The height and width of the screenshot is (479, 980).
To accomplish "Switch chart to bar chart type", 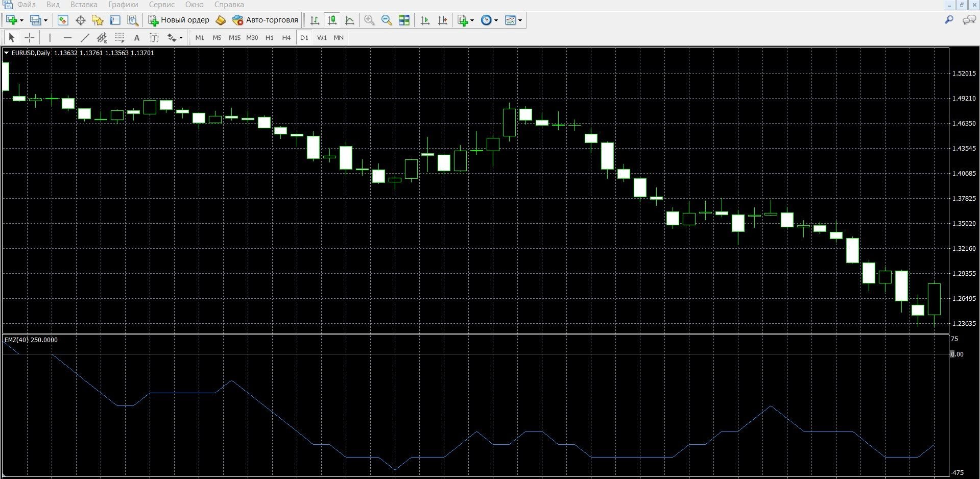I will (315, 20).
